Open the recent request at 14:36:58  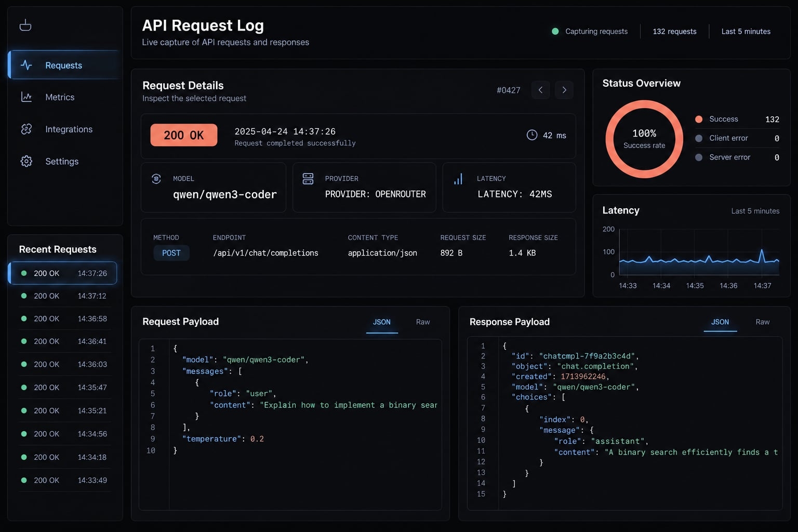click(65, 319)
